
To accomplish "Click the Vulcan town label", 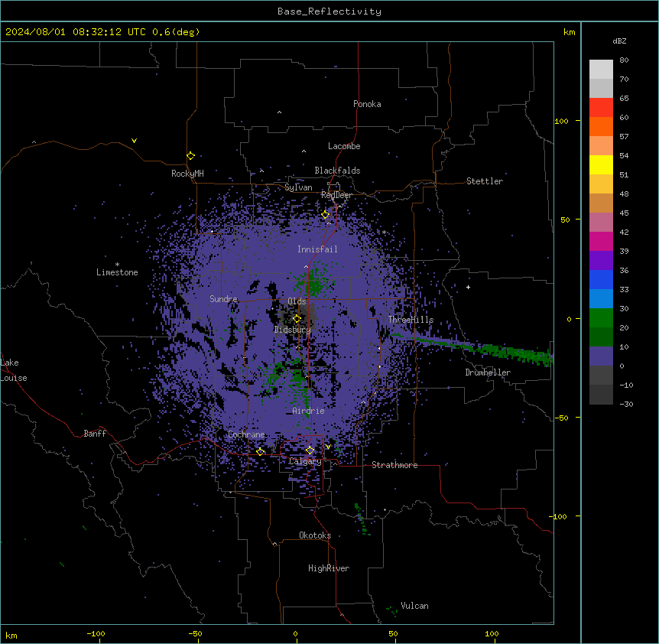I will coord(414,606).
